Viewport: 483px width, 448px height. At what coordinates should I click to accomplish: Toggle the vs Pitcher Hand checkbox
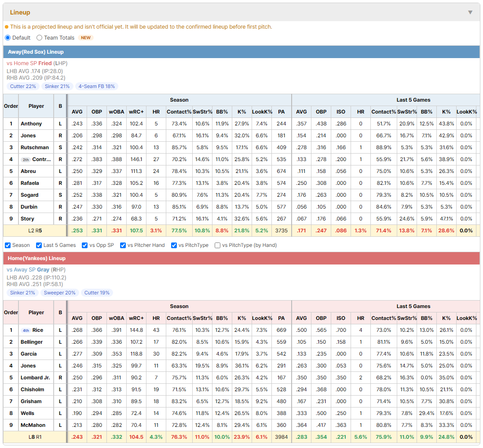(123, 245)
